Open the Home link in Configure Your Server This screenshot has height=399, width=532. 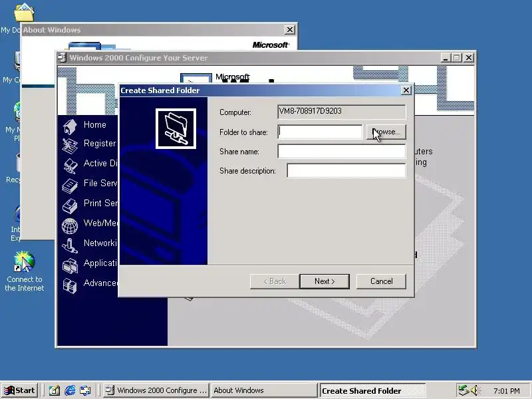[95, 124]
